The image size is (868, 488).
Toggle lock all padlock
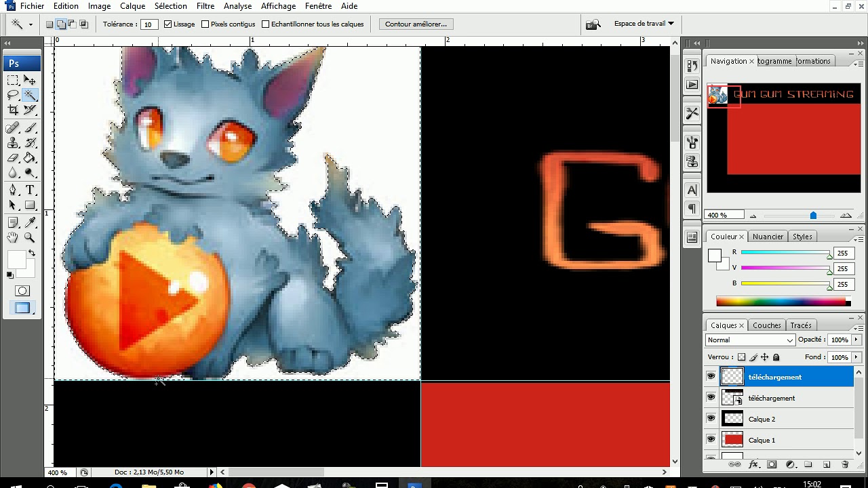[x=776, y=357]
